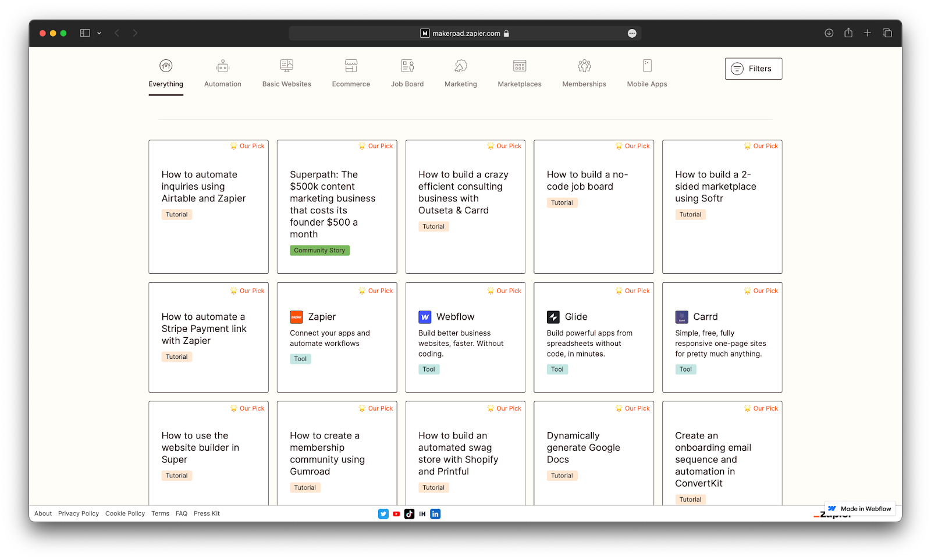Open the Indie Hackers link in the footer
This screenshot has height=560, width=931.
click(422, 514)
